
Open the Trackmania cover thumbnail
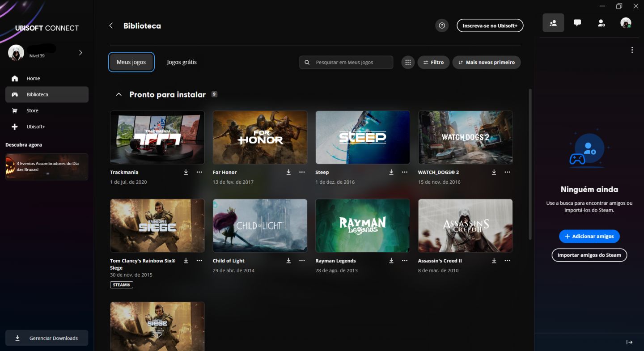[157, 137]
